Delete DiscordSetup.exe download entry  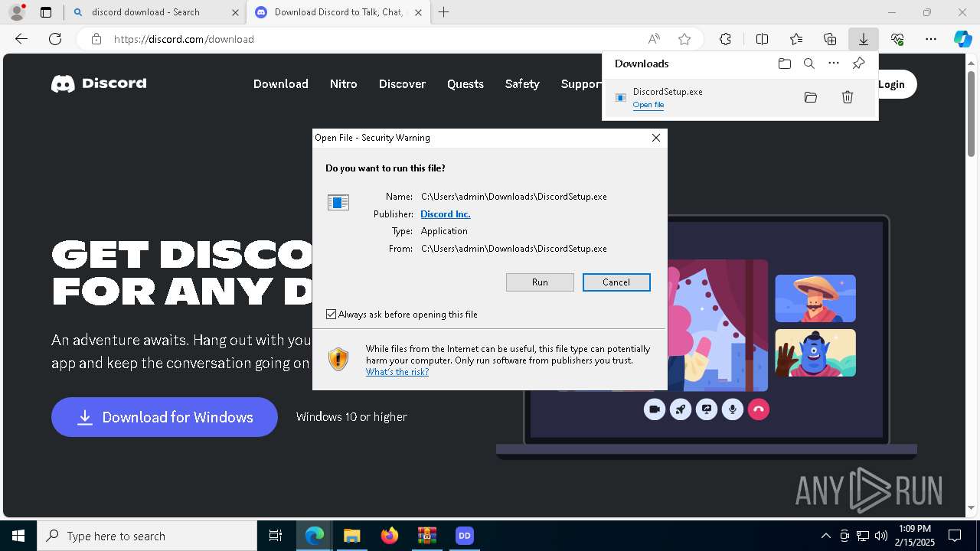coord(848,97)
